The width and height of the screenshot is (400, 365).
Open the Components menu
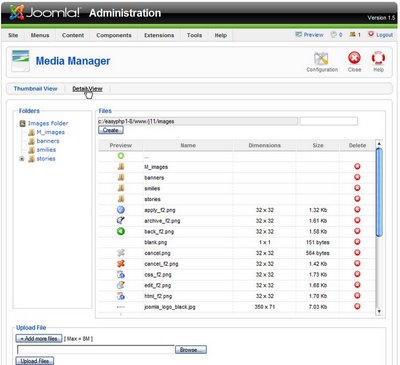(114, 35)
